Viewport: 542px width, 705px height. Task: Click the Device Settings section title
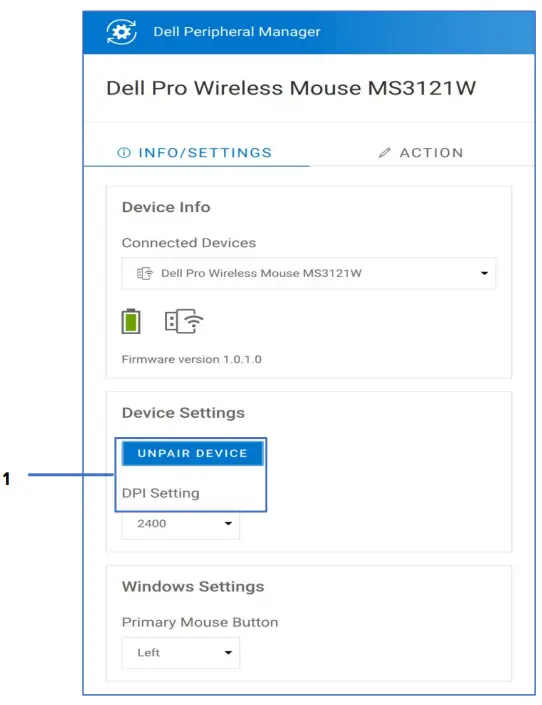(183, 413)
